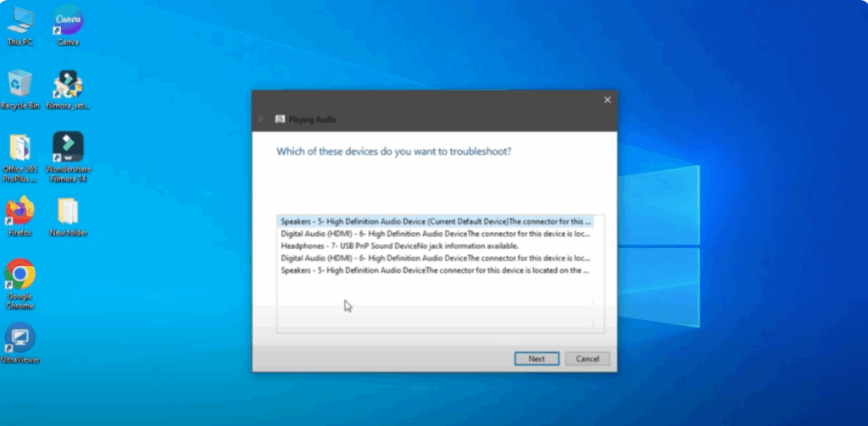Screen dimensions: 868x426
Task: Select the UltraViewer desktop shortcut
Action: click(20, 344)
